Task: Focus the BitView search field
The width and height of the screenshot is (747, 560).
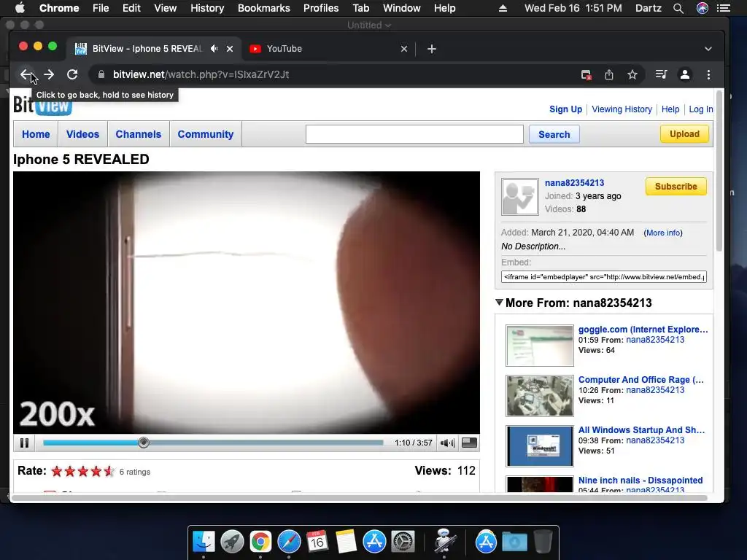Action: tap(414, 134)
